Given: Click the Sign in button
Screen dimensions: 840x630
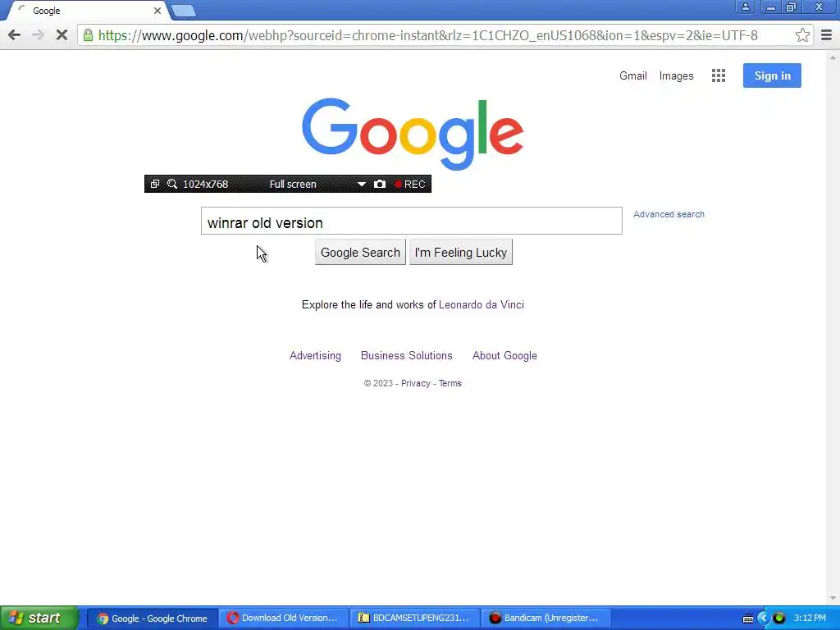Looking at the screenshot, I should point(772,75).
